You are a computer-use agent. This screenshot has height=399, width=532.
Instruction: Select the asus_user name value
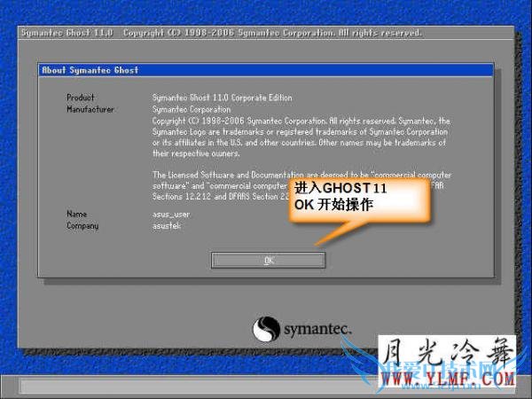173,215
